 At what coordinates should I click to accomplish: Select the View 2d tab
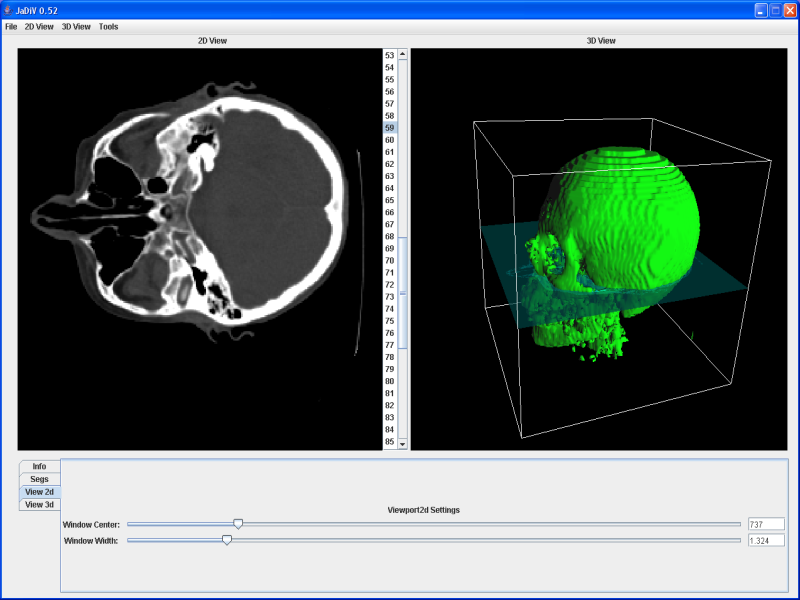point(39,492)
